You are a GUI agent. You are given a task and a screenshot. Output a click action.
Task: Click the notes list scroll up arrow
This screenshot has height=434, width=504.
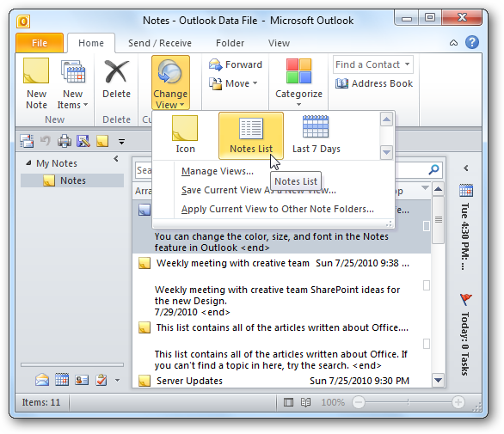(x=438, y=189)
